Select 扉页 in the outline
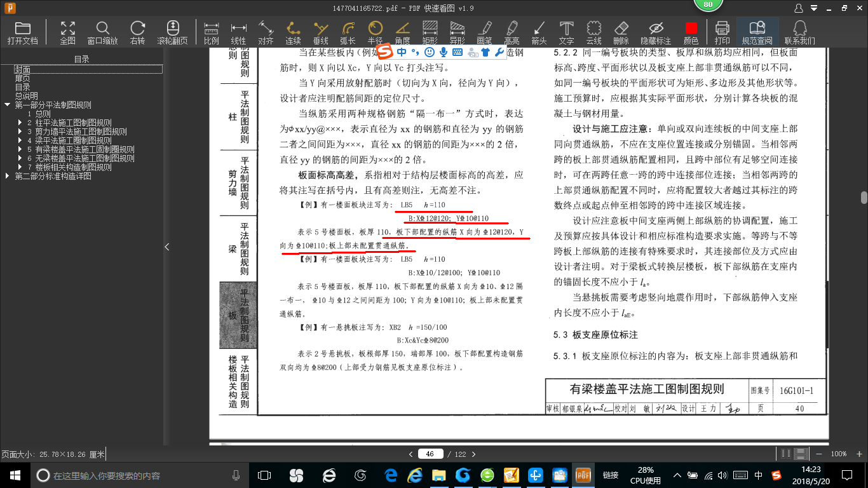 click(23, 78)
